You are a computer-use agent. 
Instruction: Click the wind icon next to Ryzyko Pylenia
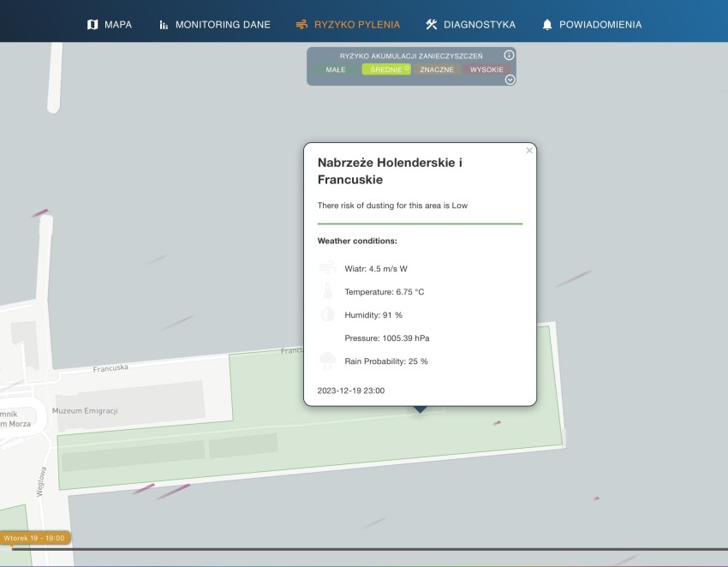301,25
